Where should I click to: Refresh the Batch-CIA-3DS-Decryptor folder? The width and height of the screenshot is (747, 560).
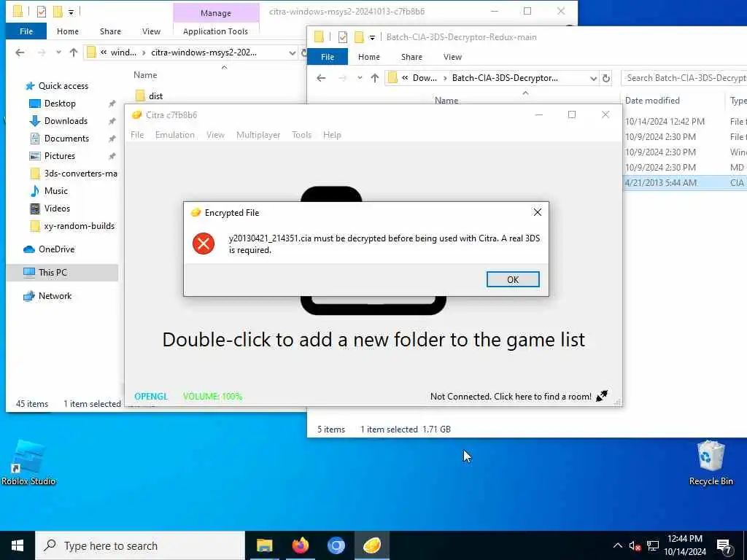click(x=606, y=78)
